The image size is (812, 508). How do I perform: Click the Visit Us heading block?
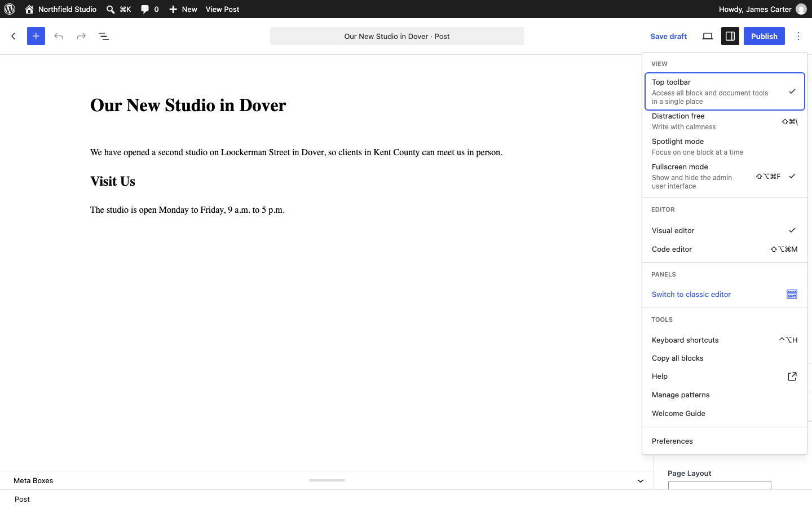tap(113, 181)
